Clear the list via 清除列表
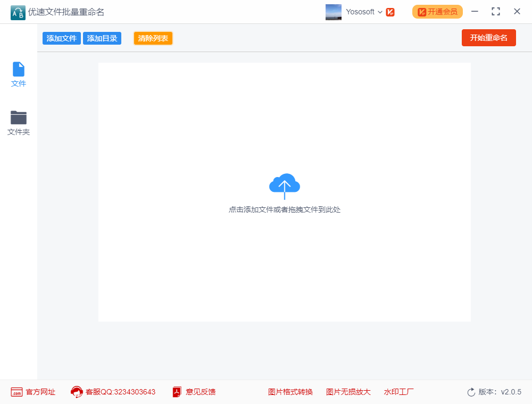This screenshot has width=532, height=404. [153, 38]
